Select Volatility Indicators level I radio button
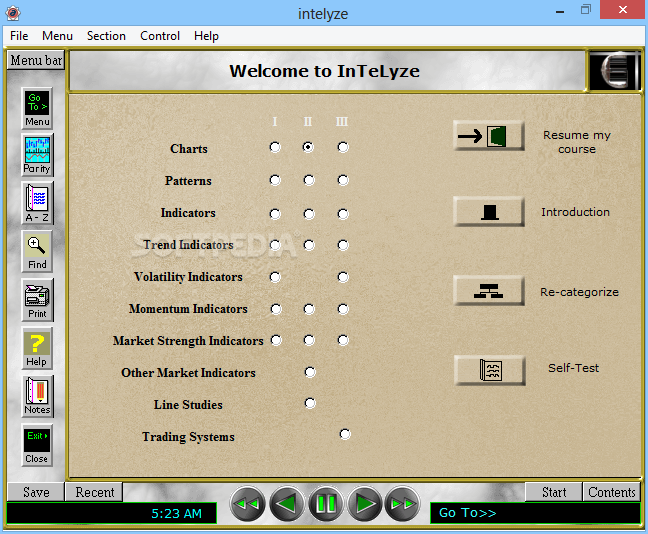The width and height of the screenshot is (648, 534). (275, 277)
